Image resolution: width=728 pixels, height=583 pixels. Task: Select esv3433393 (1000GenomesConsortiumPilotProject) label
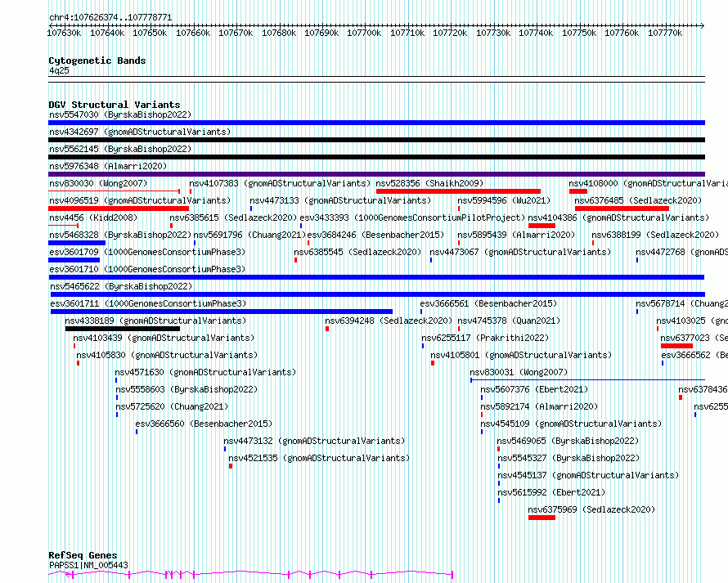[412, 218]
